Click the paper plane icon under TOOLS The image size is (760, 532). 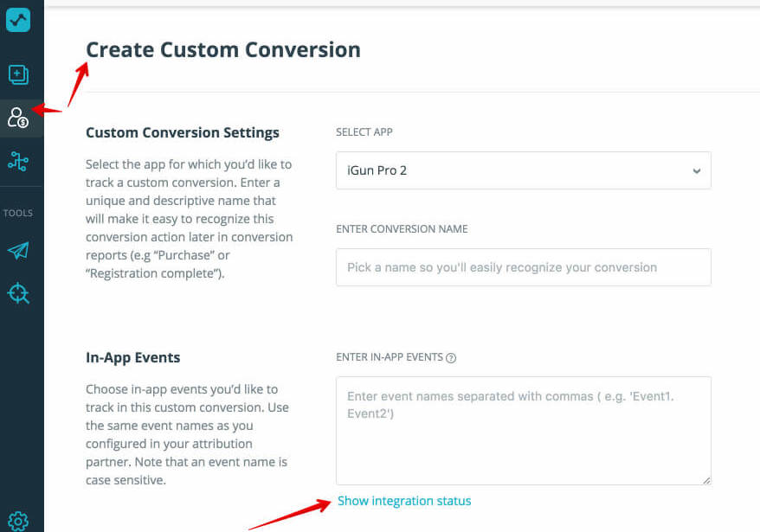tap(19, 248)
